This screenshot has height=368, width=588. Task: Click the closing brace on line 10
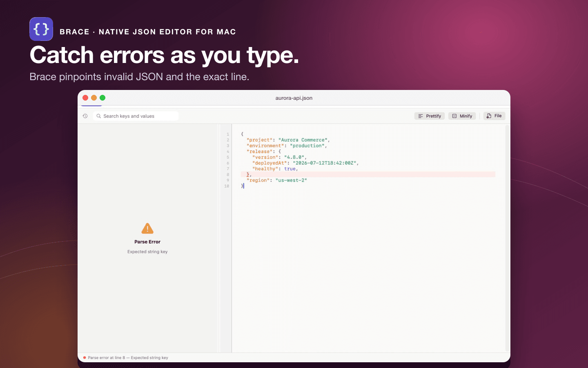pyautogui.click(x=242, y=186)
